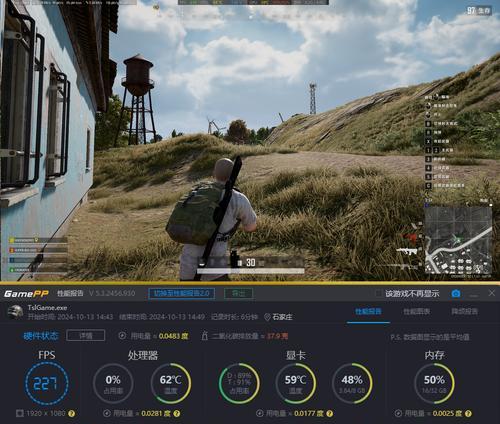
Task: Click the blue 切换至性能报告2.0 button
Action: [x=181, y=293]
